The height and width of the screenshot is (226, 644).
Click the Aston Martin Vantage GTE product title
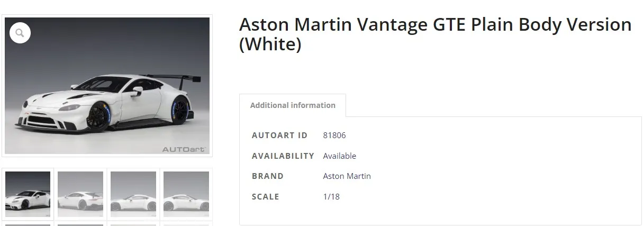point(435,34)
